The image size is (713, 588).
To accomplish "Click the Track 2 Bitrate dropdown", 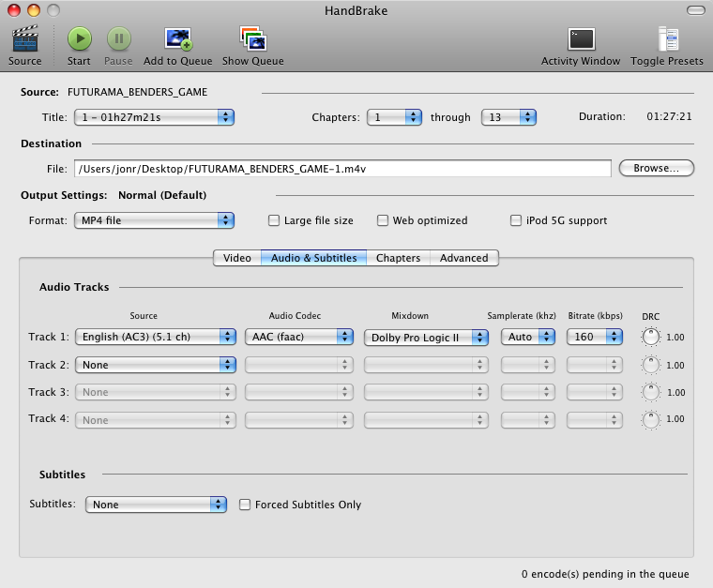I will pos(595,365).
